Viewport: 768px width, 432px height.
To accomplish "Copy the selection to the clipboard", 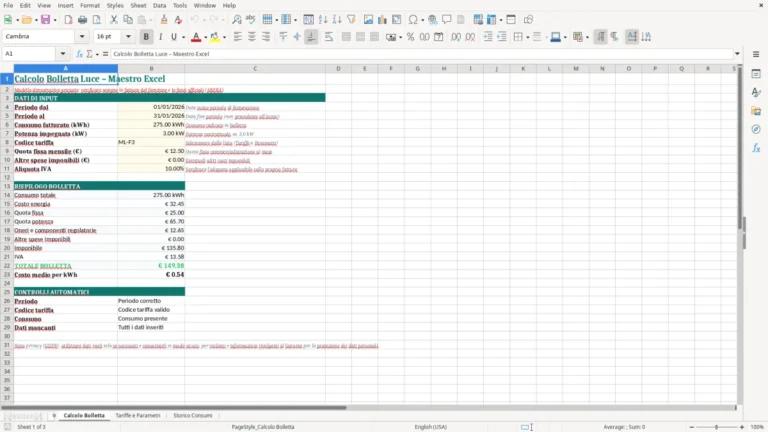I will coord(128,20).
